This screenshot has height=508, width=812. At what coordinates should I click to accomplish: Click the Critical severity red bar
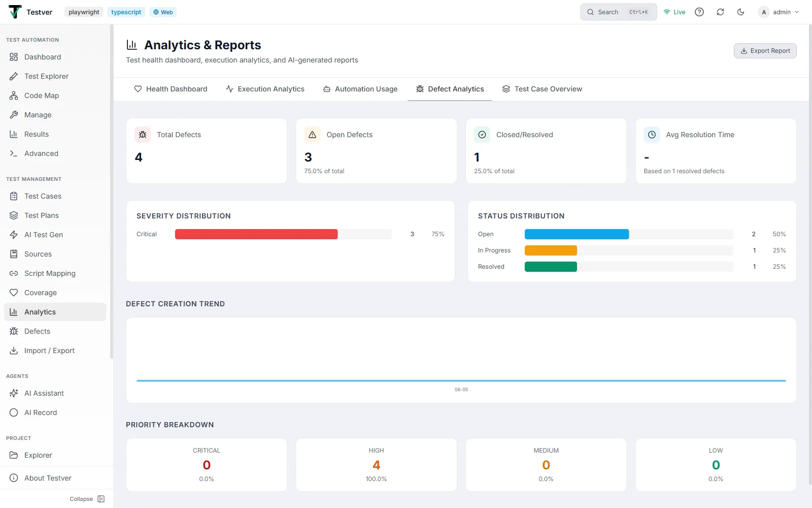tap(256, 234)
